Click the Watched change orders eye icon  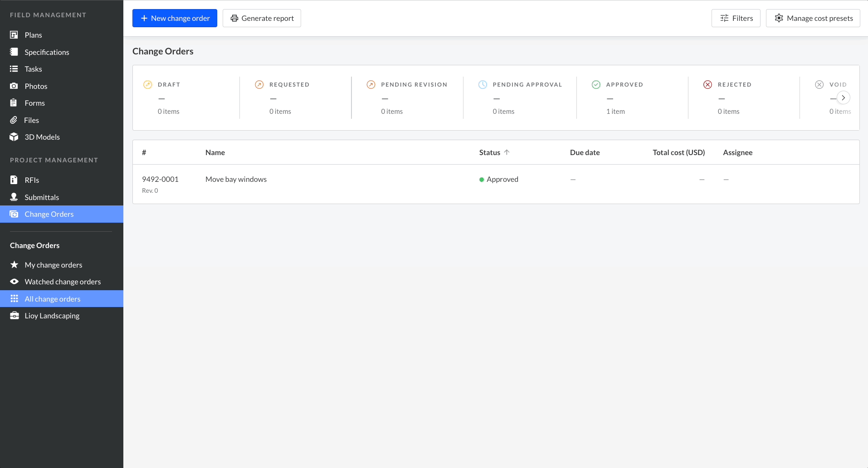click(15, 282)
